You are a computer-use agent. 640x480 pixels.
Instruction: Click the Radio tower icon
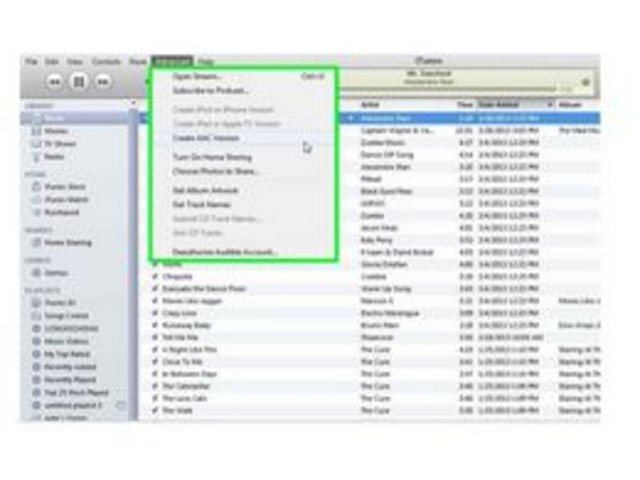pos(37,157)
